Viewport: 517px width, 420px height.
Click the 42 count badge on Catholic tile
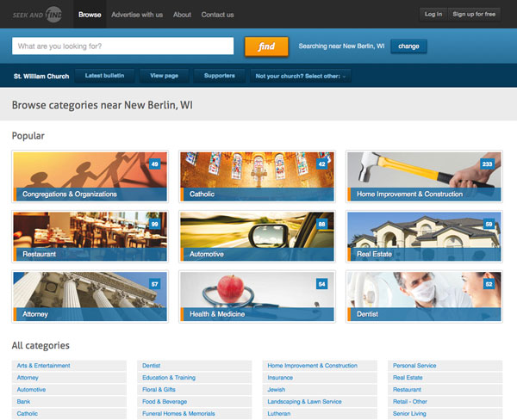321,164
